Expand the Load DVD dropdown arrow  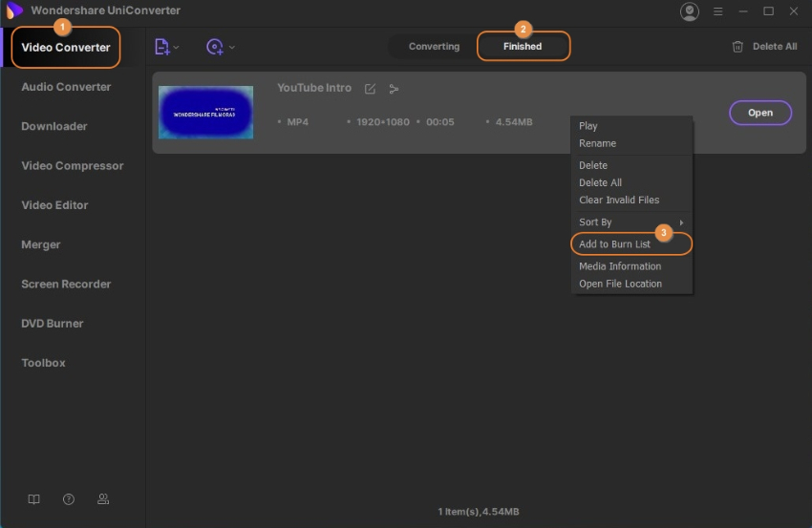[x=232, y=47]
